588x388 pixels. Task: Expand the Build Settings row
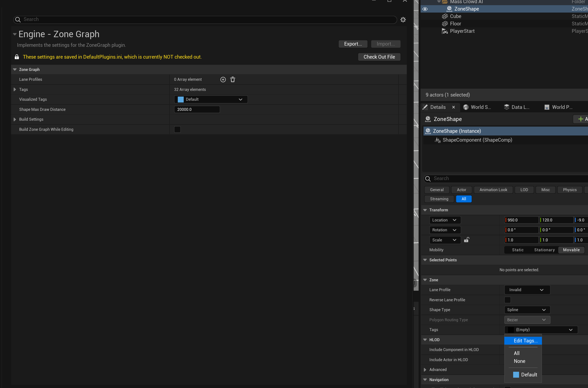coord(15,119)
